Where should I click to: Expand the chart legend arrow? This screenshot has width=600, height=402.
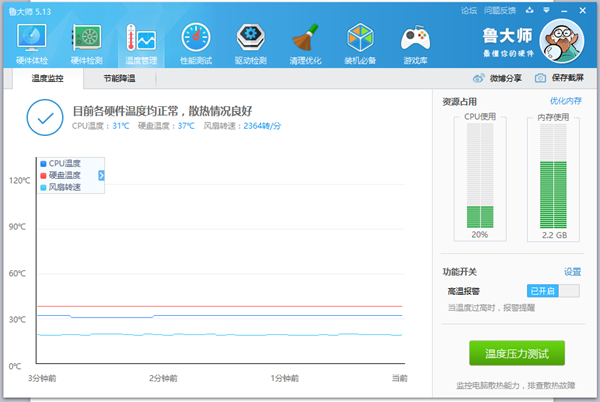point(101,176)
